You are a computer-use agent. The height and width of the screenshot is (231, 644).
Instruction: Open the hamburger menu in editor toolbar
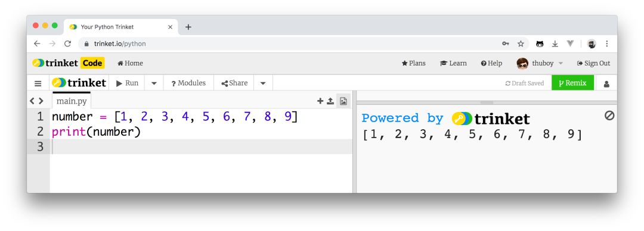(38, 83)
